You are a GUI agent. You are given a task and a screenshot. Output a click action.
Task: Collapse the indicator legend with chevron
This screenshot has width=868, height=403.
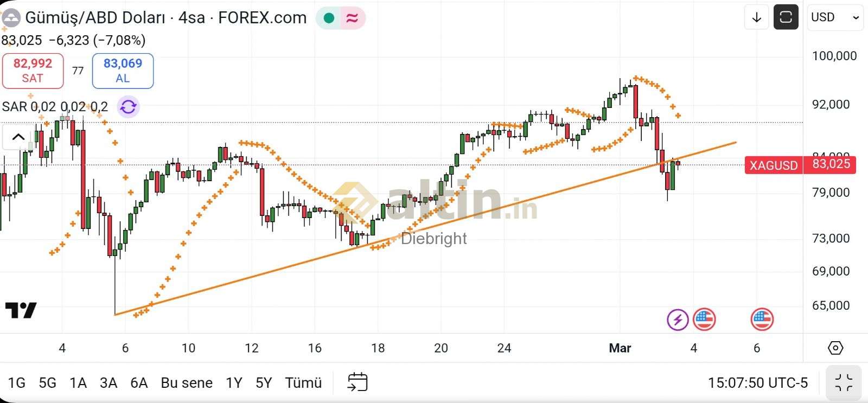point(18,137)
